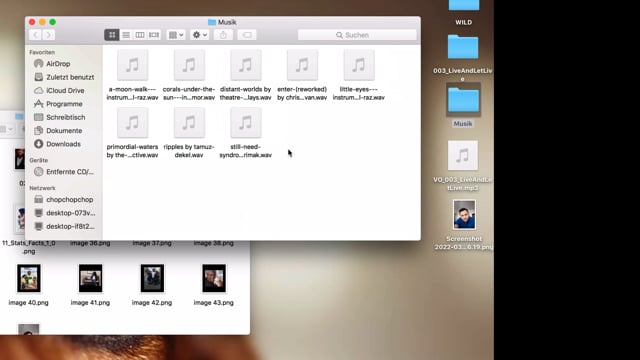Switch to icon view
The image size is (640, 360).
pos(112,35)
